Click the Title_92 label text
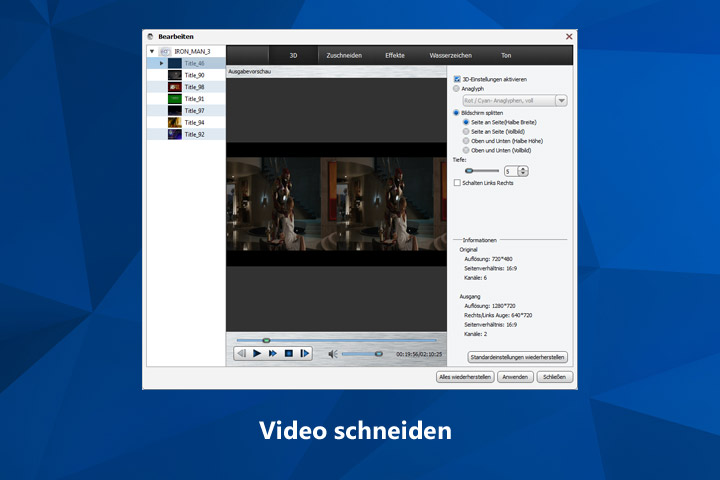The image size is (720, 480). pyautogui.click(x=194, y=135)
